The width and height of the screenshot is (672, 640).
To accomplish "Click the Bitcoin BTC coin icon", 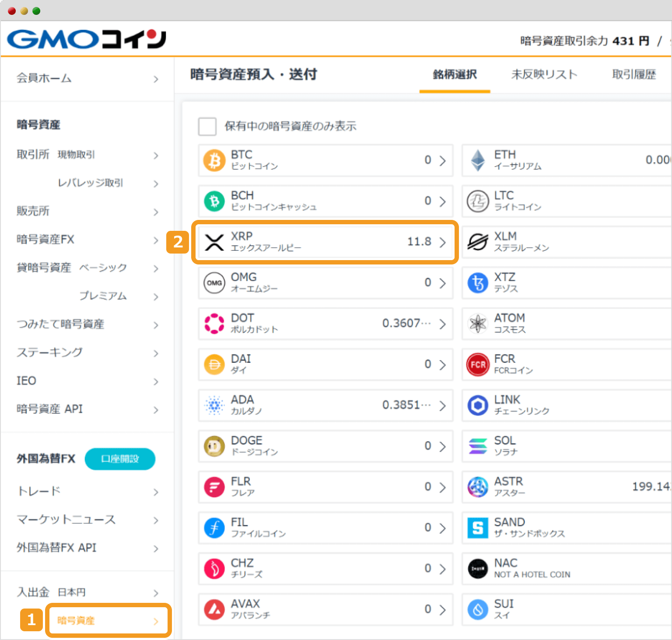I will (x=214, y=160).
